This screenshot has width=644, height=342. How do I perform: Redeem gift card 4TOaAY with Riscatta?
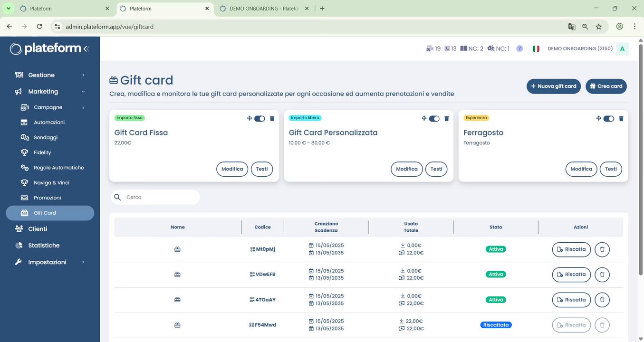tap(571, 300)
